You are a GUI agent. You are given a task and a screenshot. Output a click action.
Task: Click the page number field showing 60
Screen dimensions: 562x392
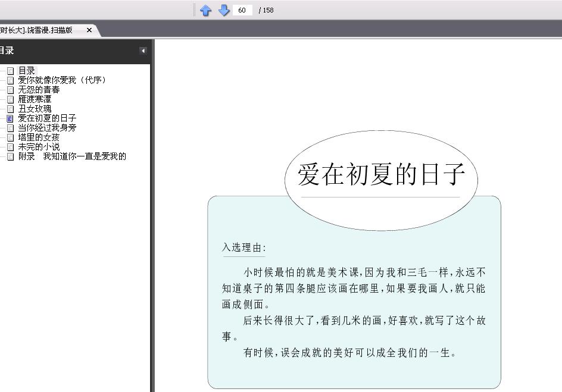click(x=243, y=10)
